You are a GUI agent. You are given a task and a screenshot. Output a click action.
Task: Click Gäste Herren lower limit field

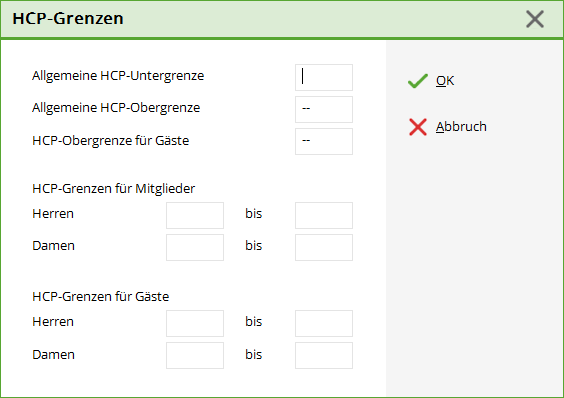pyautogui.click(x=195, y=323)
